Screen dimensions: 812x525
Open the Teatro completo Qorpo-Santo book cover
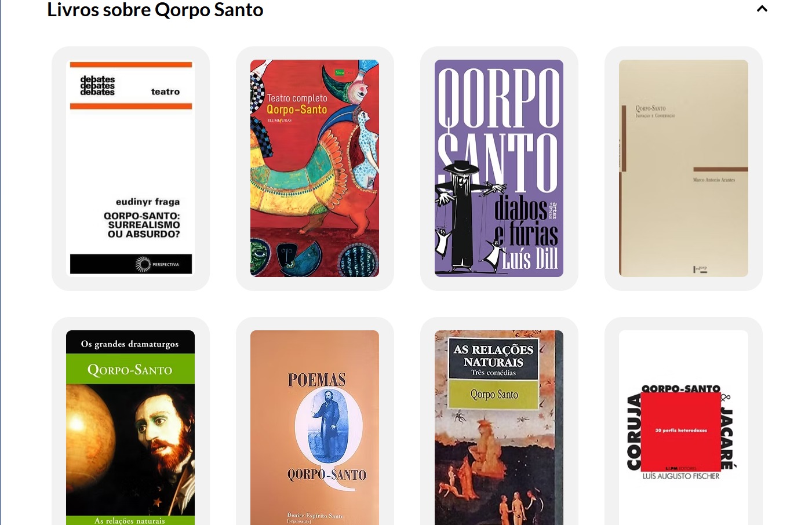315,168
